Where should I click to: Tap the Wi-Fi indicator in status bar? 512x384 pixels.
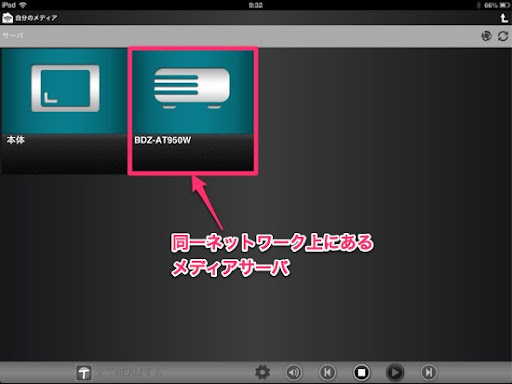[x=23, y=5]
